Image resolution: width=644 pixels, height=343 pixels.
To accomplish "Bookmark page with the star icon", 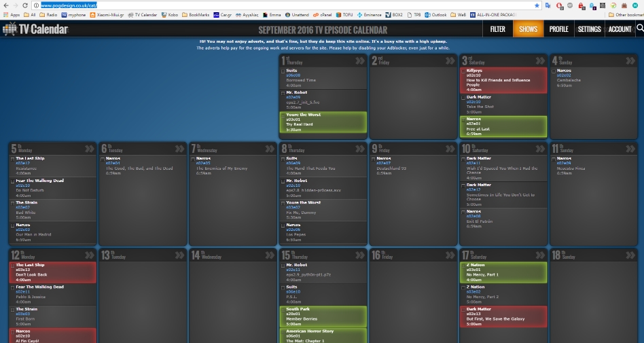I will [537, 5].
